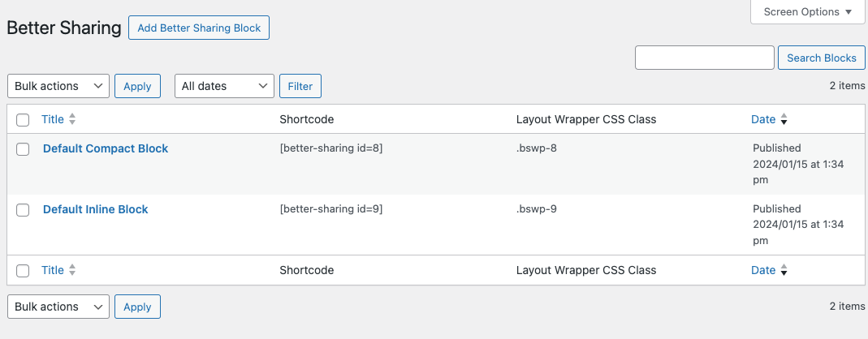868x339 pixels.
Task: Click the search blocks text field
Action: (x=704, y=58)
